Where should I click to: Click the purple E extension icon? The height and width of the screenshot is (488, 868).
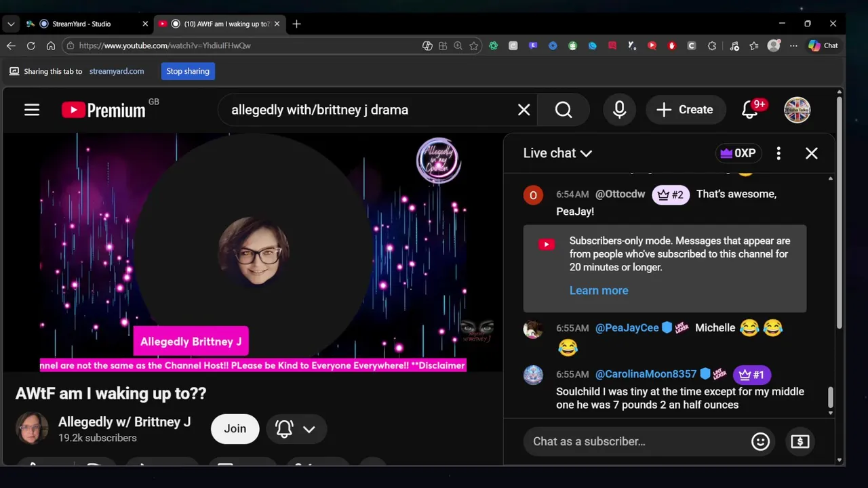point(533,45)
